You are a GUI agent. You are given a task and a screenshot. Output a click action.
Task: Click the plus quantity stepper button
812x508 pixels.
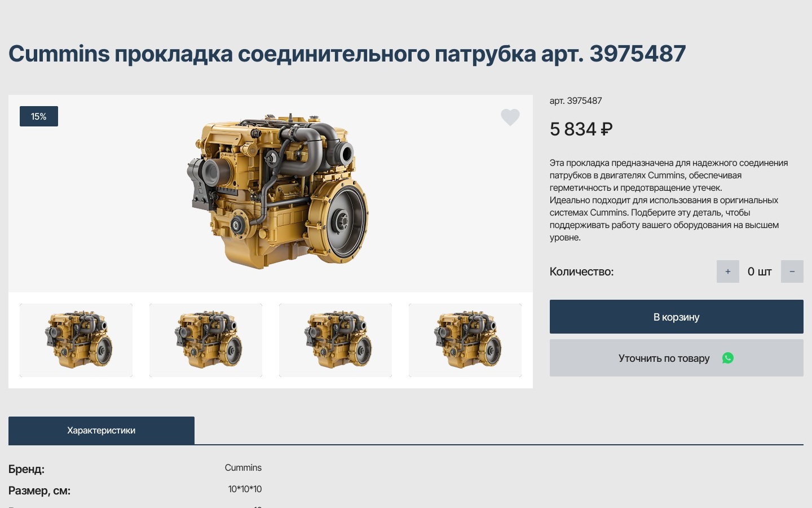(x=727, y=271)
